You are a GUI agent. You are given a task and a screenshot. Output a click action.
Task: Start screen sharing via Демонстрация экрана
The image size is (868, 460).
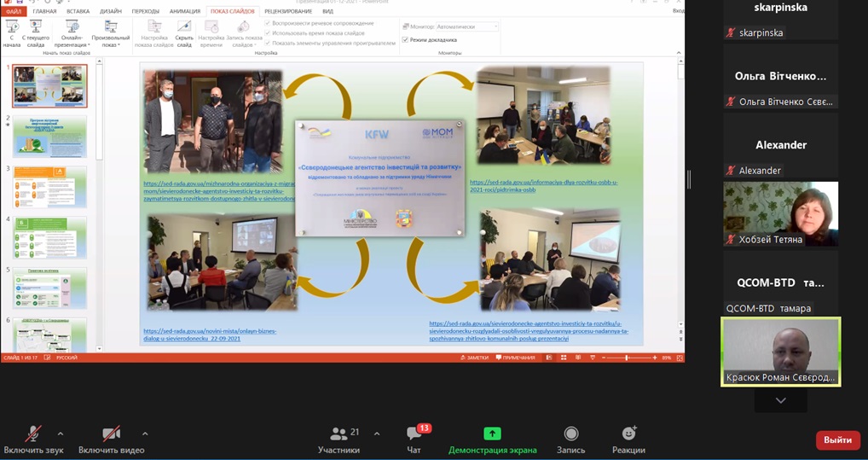tap(492, 439)
